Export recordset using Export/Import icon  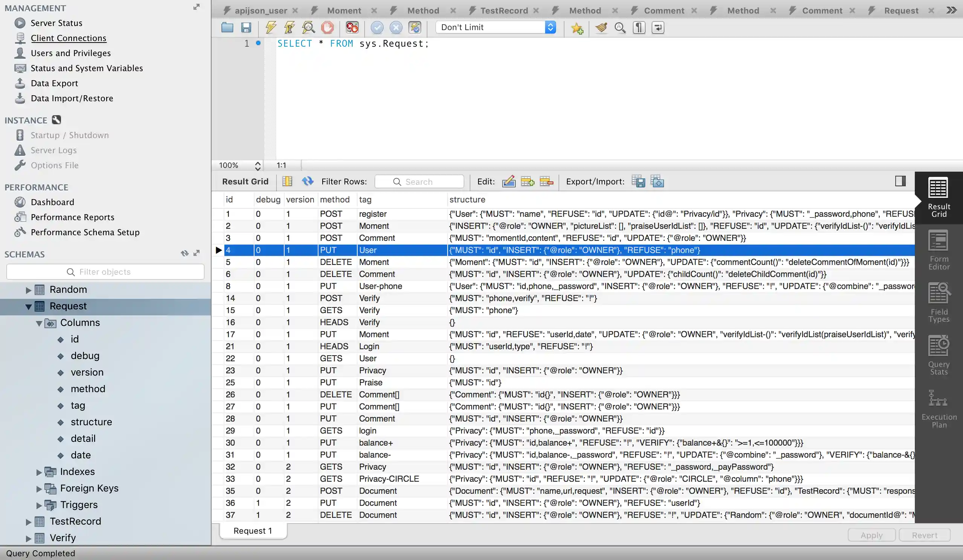[x=638, y=181]
